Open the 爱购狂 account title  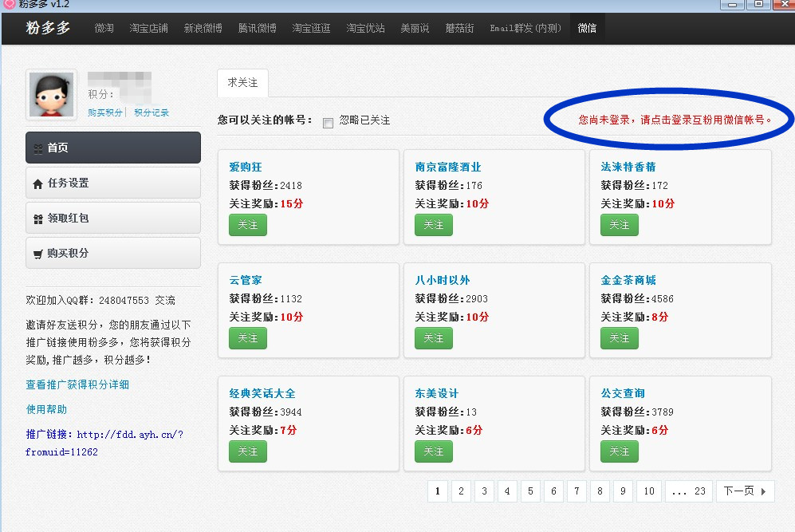coord(246,167)
